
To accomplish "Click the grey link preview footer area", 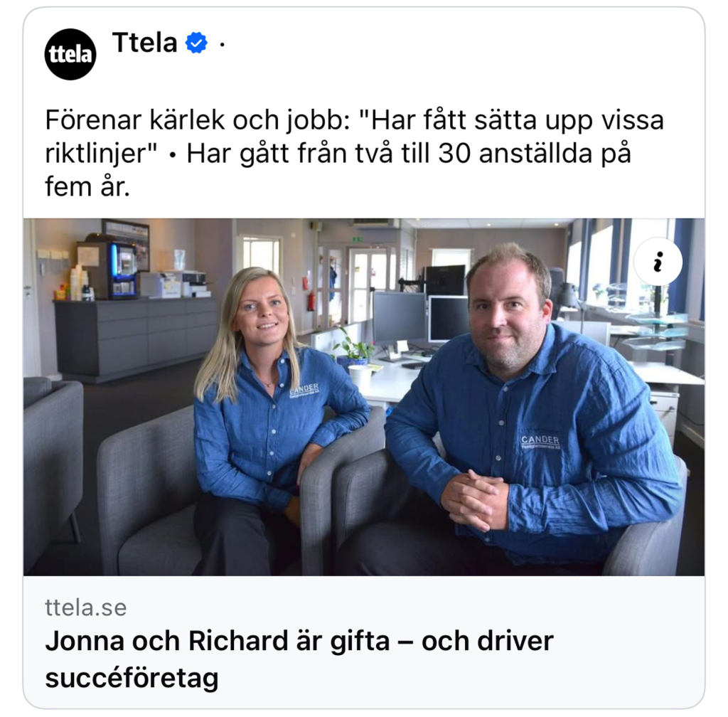I will coord(364,642).
